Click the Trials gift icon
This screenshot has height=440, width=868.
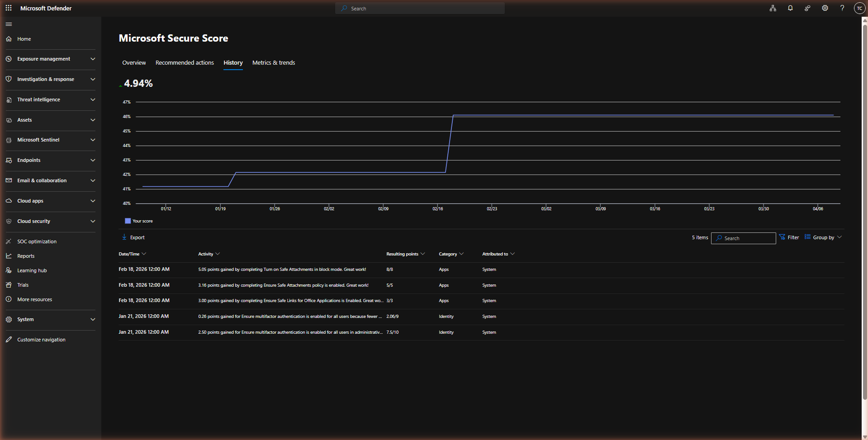click(9, 285)
